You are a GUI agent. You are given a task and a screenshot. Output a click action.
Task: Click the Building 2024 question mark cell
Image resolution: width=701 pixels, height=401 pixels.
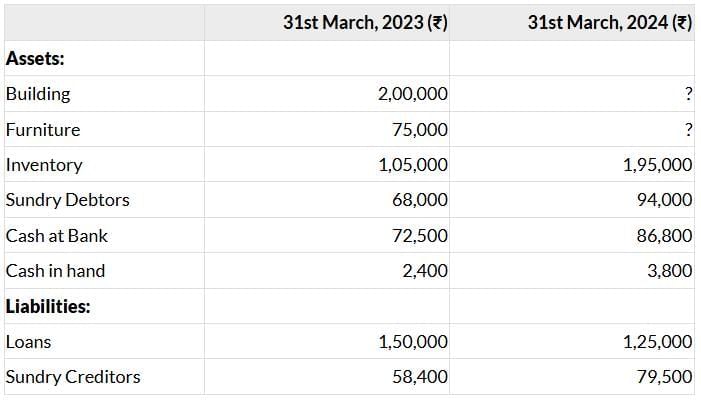pyautogui.click(x=687, y=94)
